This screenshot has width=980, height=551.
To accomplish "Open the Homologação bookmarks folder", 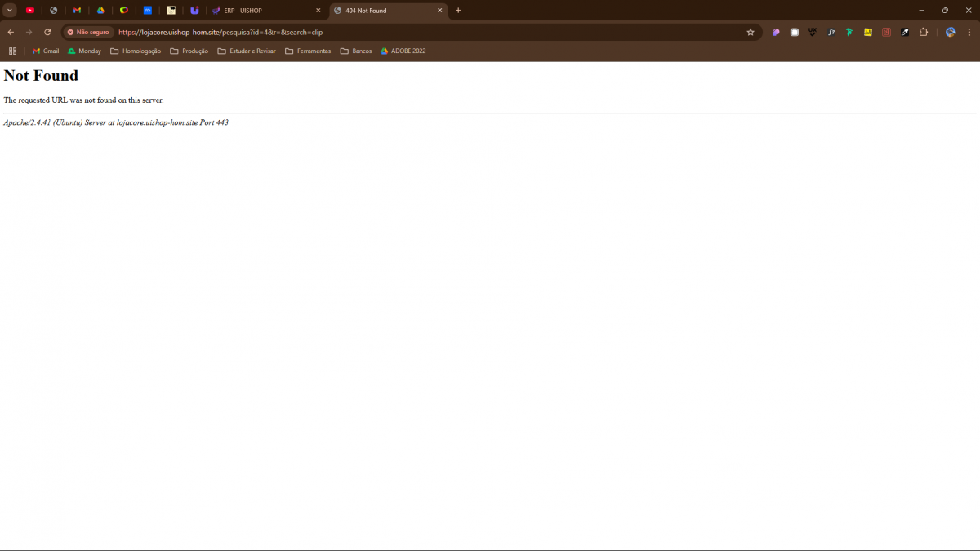I will point(136,51).
